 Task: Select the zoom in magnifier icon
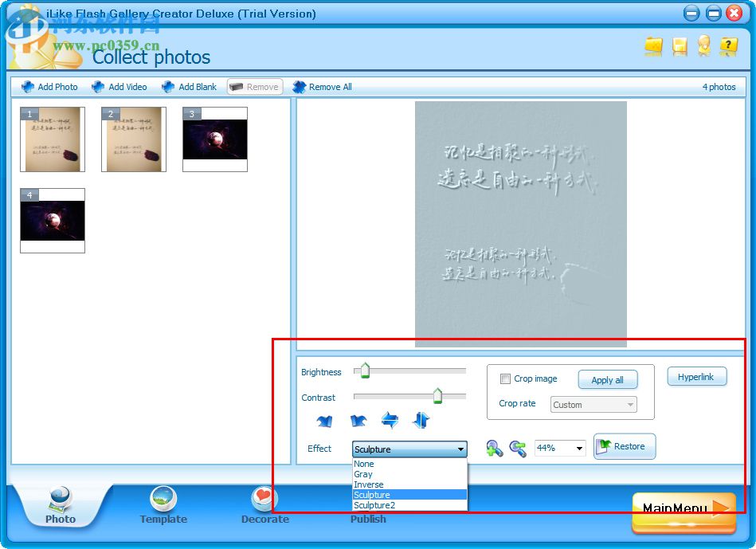point(495,449)
